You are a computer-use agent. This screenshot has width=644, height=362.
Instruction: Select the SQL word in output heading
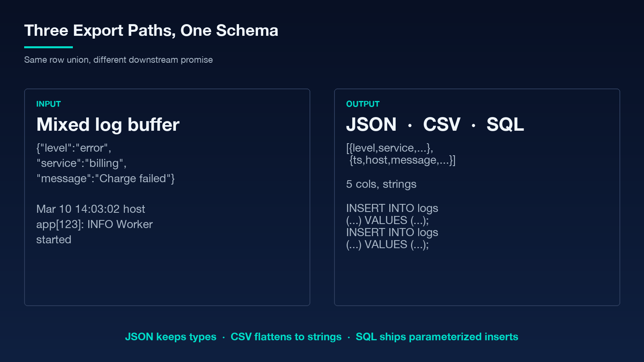click(x=505, y=124)
